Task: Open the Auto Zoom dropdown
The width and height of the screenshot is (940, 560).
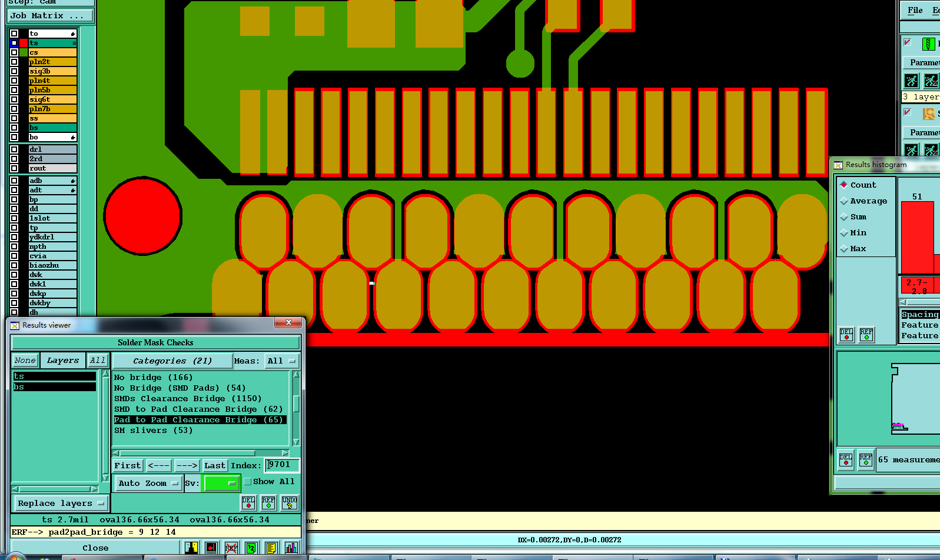Action: tap(148, 483)
